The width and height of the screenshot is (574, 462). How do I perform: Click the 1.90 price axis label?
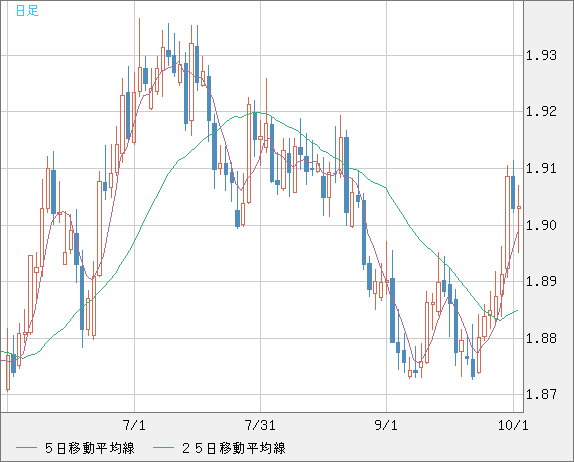541,225
